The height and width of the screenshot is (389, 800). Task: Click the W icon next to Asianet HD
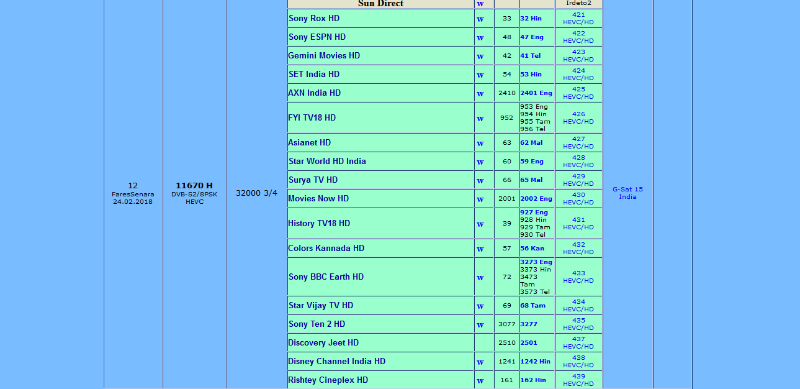480,143
